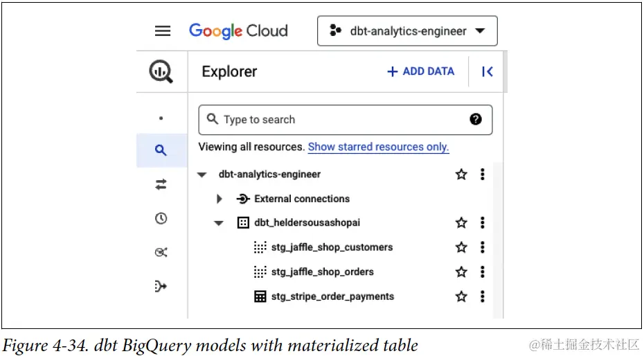The width and height of the screenshot is (644, 356).
Task: Click the analytics hub sidebar icon
Action: pyautogui.click(x=161, y=252)
